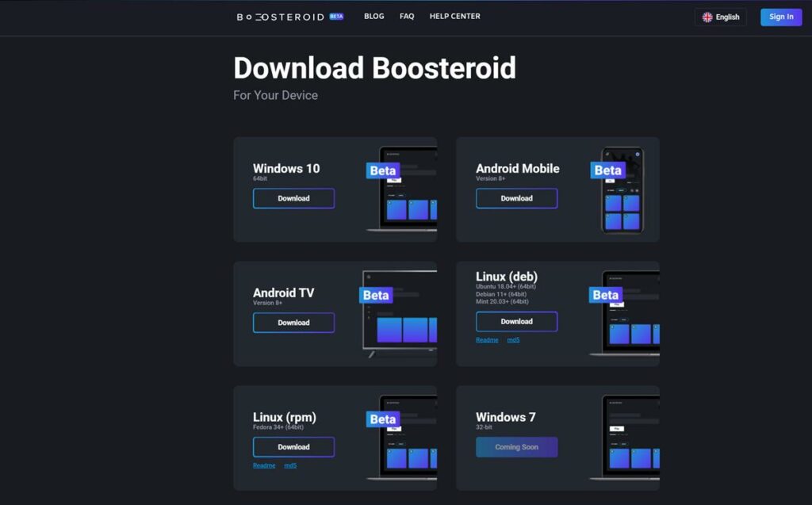Click the Coming Soon label on Windows 7 card
Viewport: 812px width, 505px height.
[516, 447]
